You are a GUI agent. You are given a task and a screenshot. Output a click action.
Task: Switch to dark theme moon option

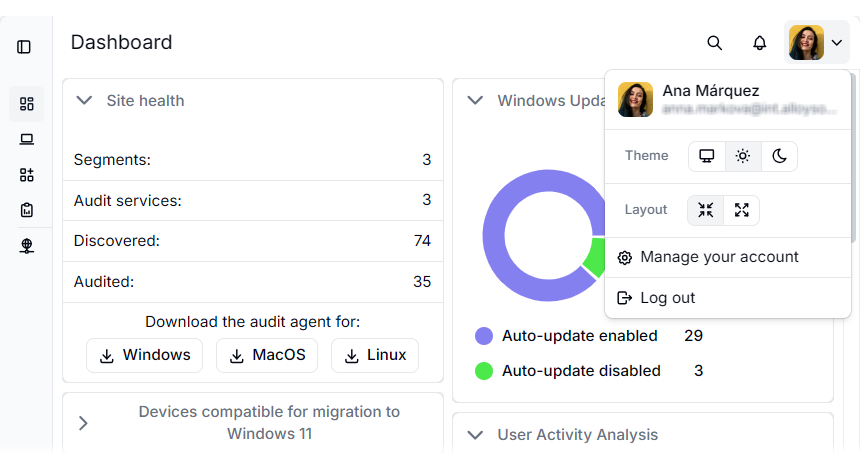(779, 156)
